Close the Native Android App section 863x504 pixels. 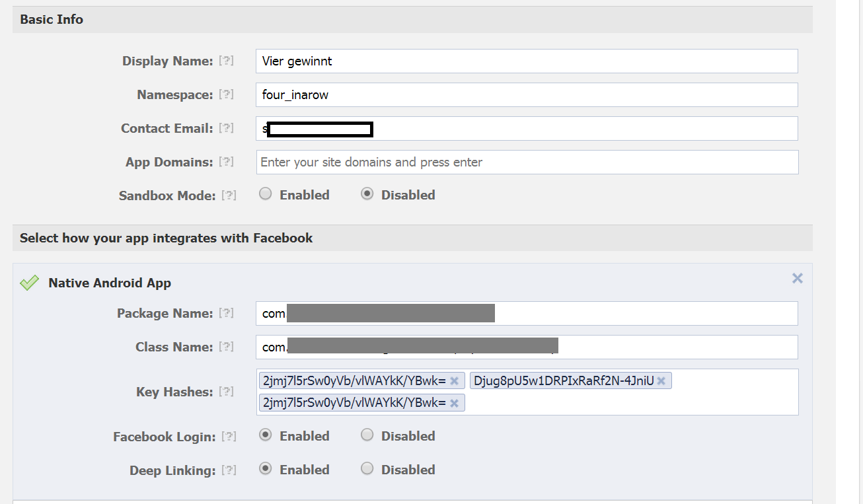point(797,278)
